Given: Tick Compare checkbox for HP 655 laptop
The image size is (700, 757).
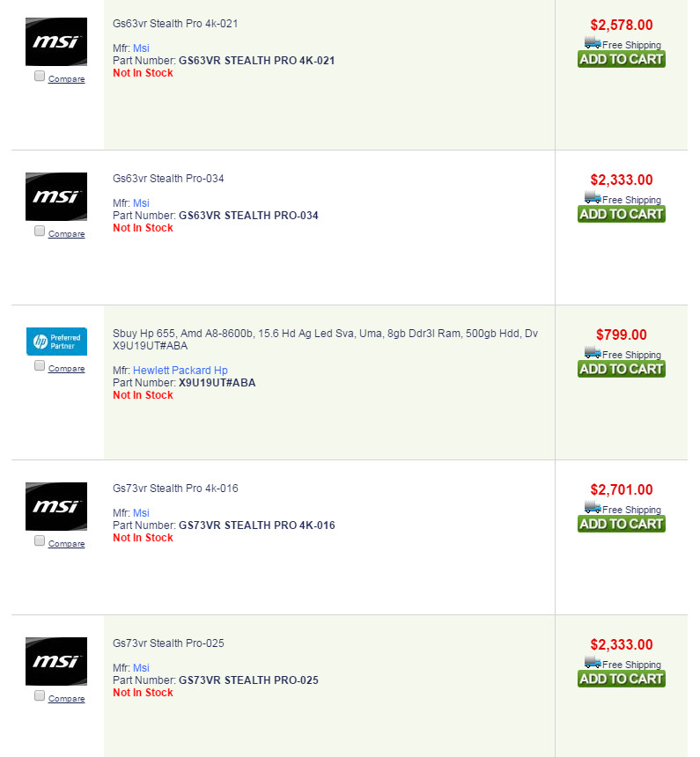Looking at the screenshot, I should [40, 366].
